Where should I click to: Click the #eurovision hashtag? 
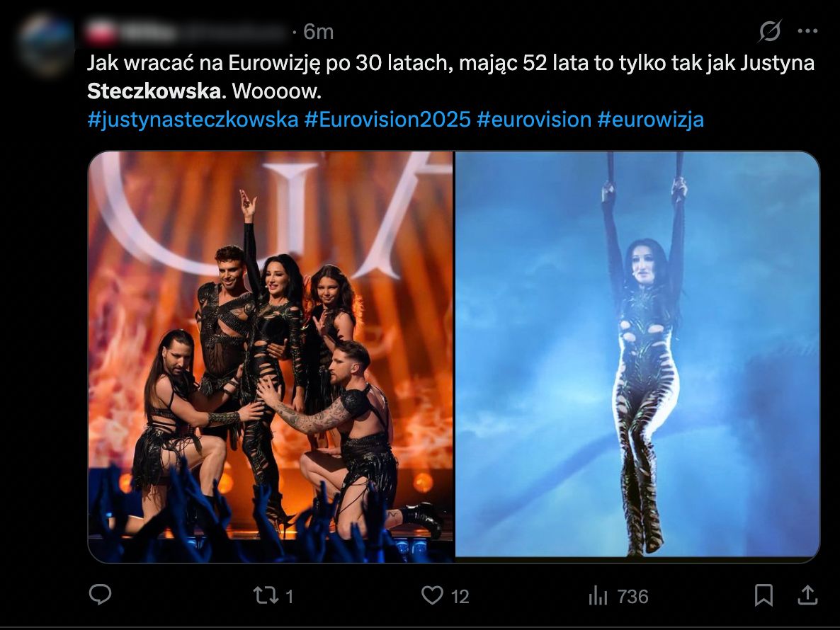coord(534,120)
